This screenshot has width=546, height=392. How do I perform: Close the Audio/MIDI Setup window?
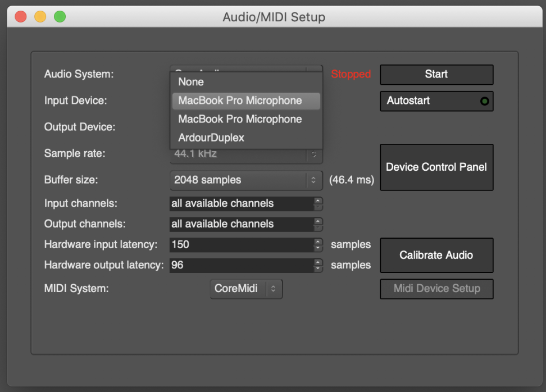[21, 17]
